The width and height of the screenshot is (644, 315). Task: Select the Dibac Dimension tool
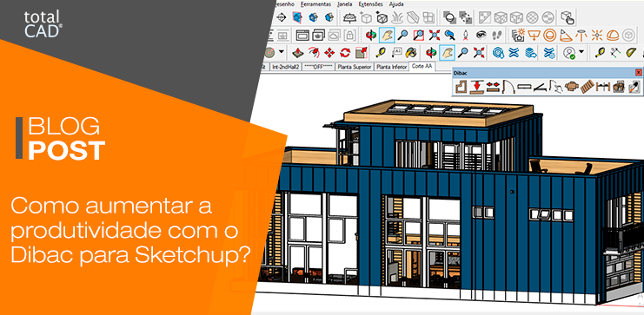(x=602, y=87)
